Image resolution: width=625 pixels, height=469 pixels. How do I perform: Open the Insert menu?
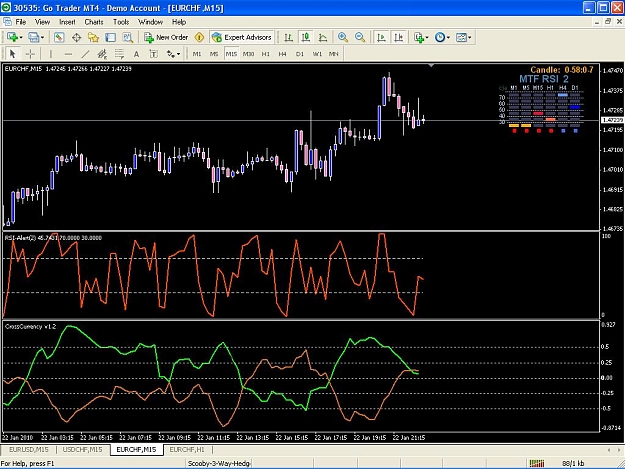67,22
